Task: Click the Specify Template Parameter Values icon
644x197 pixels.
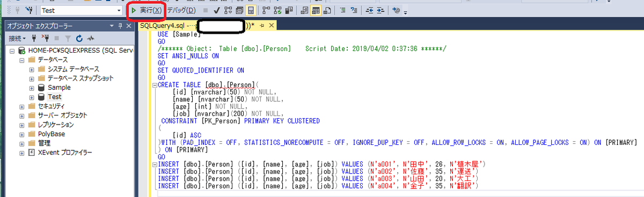Action: point(396,10)
